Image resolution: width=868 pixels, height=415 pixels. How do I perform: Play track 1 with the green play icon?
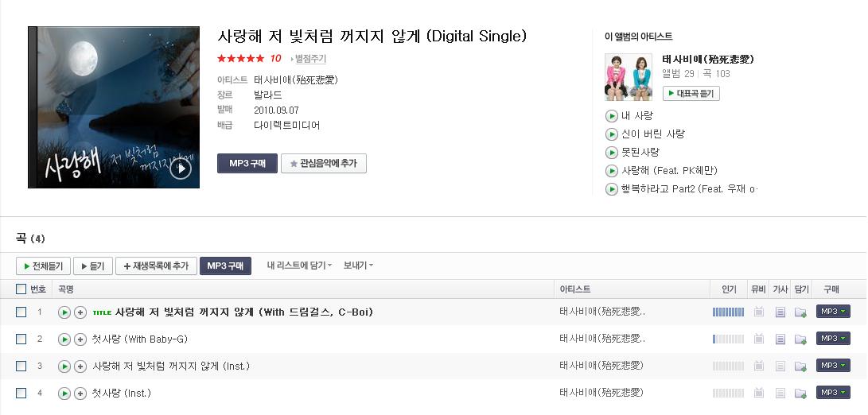tap(64, 312)
